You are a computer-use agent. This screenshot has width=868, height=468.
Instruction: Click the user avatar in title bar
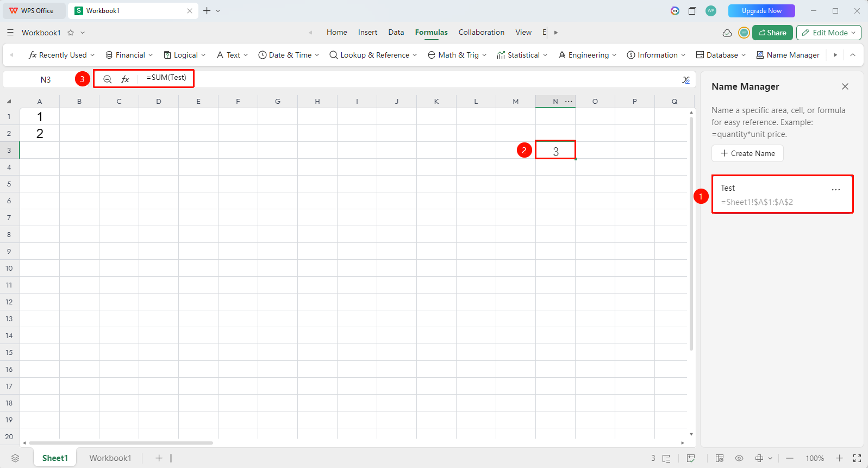(711, 11)
